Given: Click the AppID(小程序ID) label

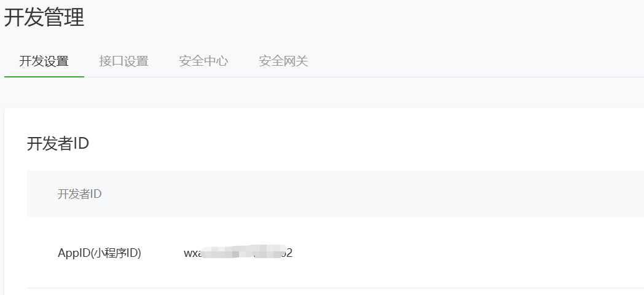Looking at the screenshot, I should click(100, 253).
